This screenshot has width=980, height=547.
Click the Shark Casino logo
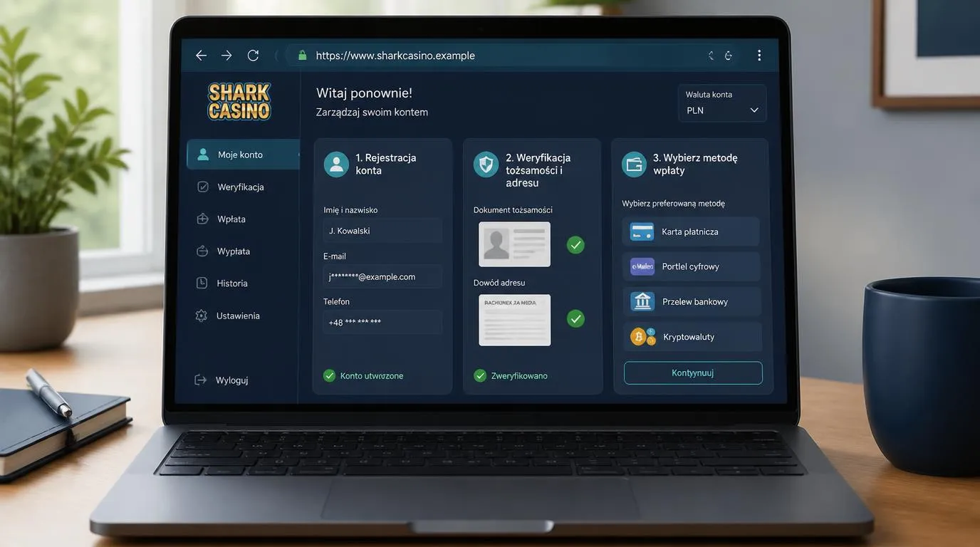coord(239,101)
